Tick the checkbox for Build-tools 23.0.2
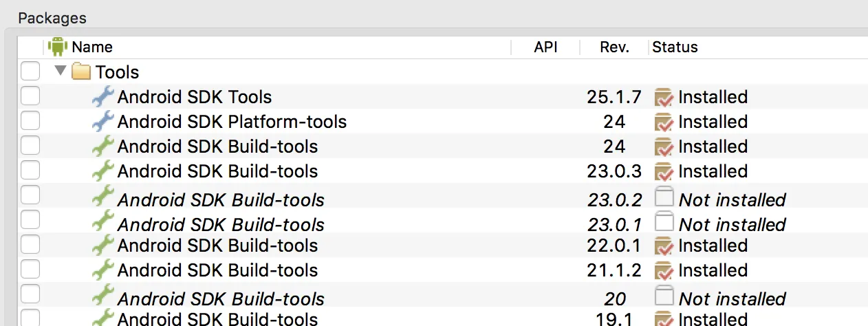This screenshot has width=868, height=326. pos(30,195)
